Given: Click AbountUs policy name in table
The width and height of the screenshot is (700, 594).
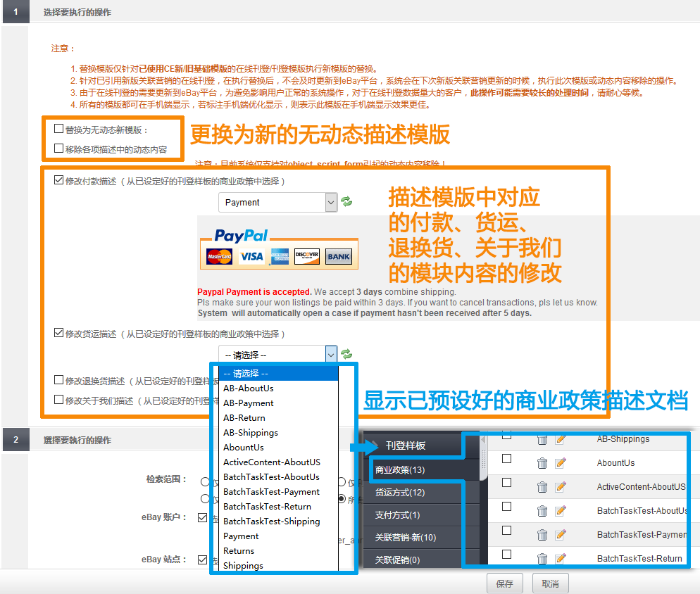Looking at the screenshot, I should pyautogui.click(x=615, y=463).
